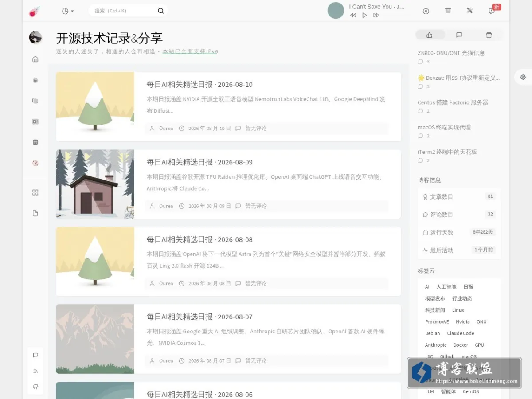Click the 2026-08-09 post's cabin thumbnail
Viewport: 532px width, 399px height.
pyautogui.click(x=95, y=184)
